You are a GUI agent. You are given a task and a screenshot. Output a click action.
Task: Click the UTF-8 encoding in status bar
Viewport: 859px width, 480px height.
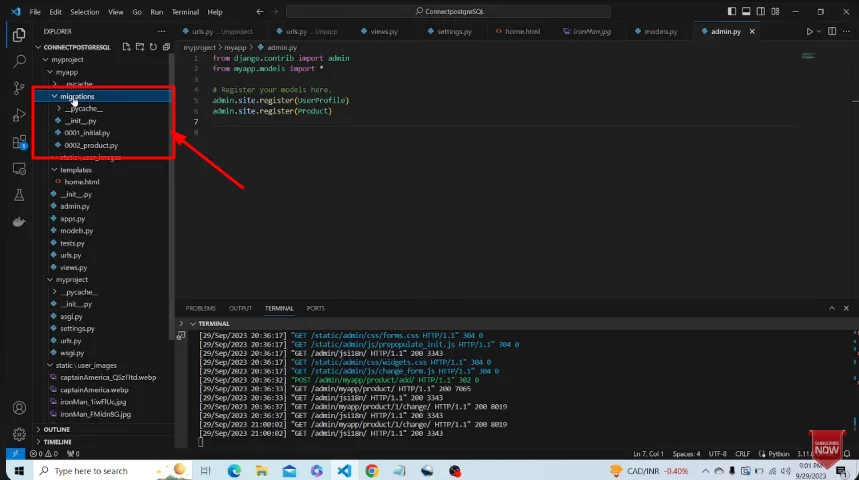click(717, 454)
